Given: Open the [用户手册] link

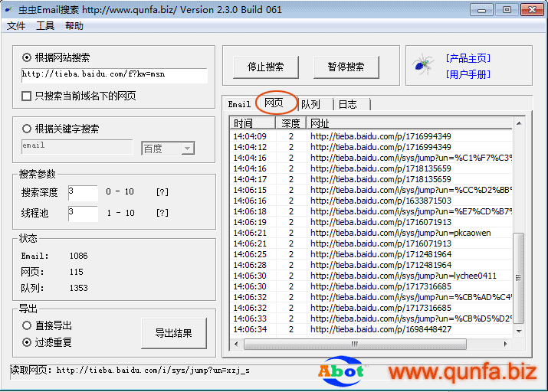Looking at the screenshot, I should [468, 74].
